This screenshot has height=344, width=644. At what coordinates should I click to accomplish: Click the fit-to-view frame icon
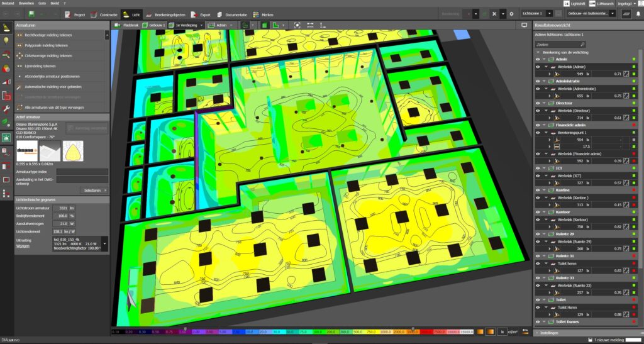297,25
